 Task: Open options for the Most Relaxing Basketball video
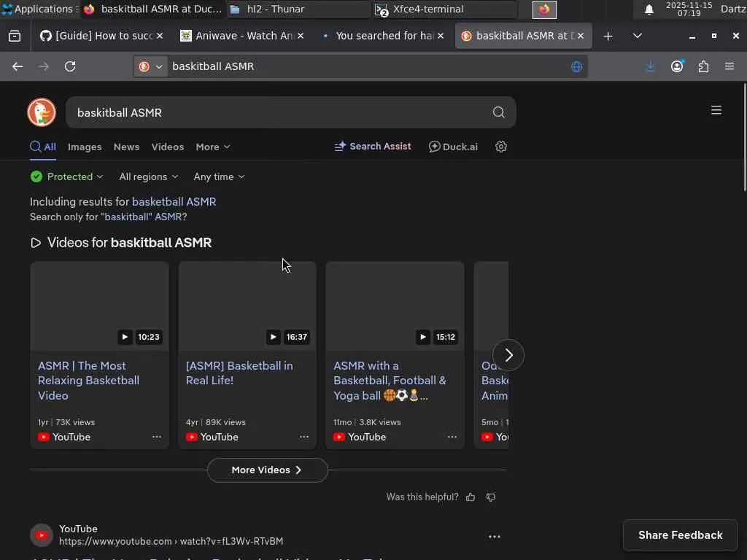[x=157, y=437]
